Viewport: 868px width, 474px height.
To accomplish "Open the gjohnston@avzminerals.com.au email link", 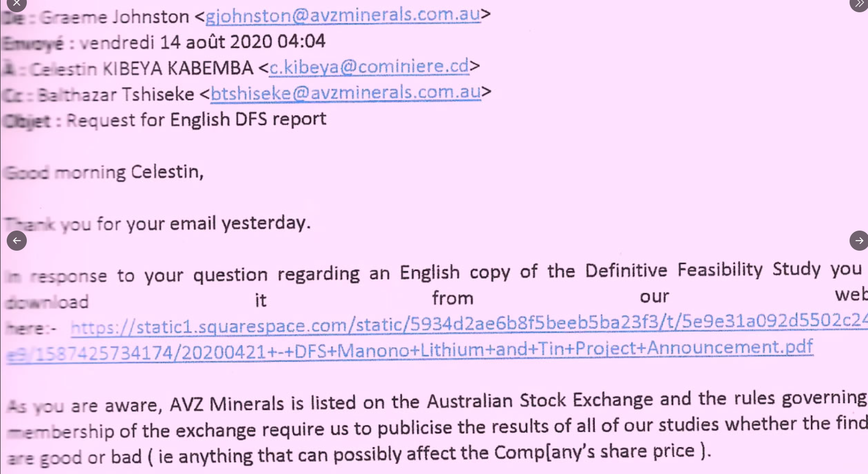I will [342, 15].
